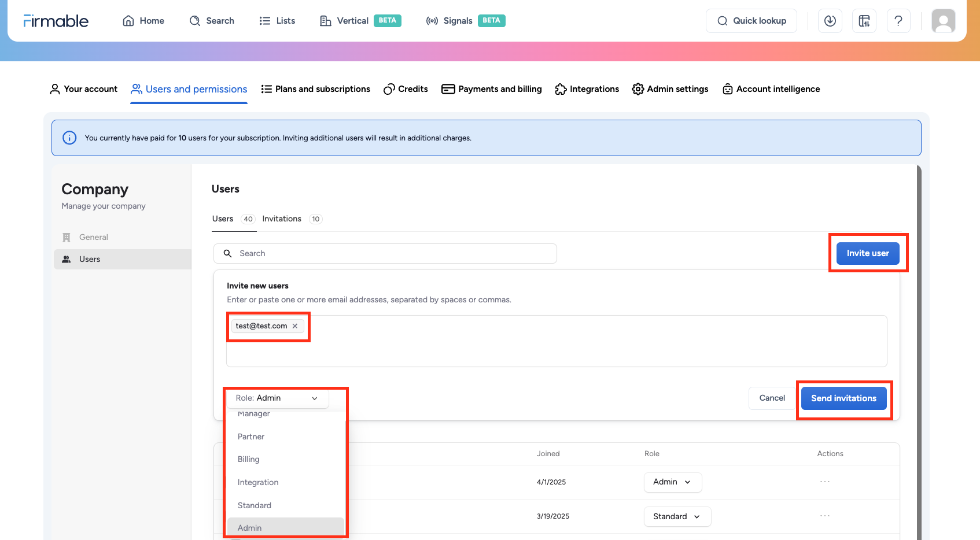Toggle the Role: Admin dropdown
Viewport: 980px width, 540px height.
[x=277, y=398]
